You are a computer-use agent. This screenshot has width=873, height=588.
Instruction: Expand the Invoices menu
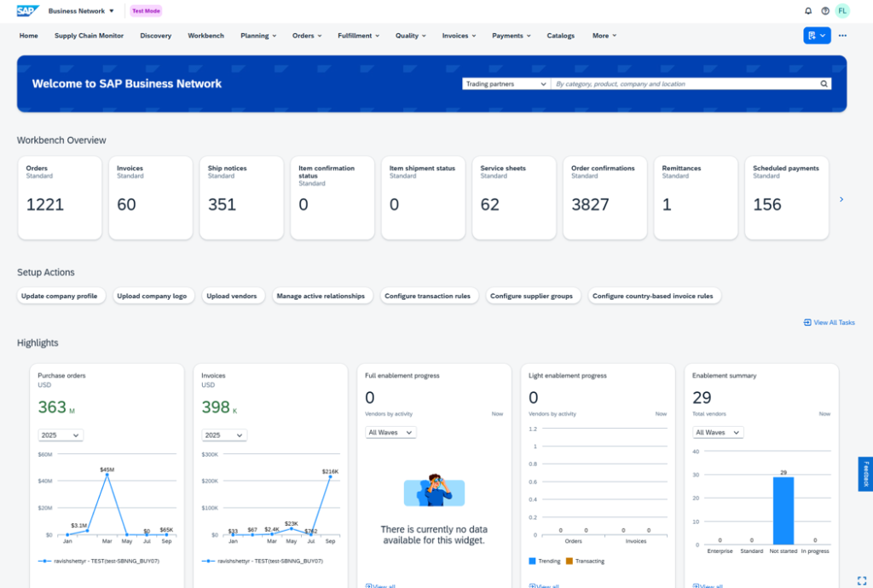(x=460, y=36)
